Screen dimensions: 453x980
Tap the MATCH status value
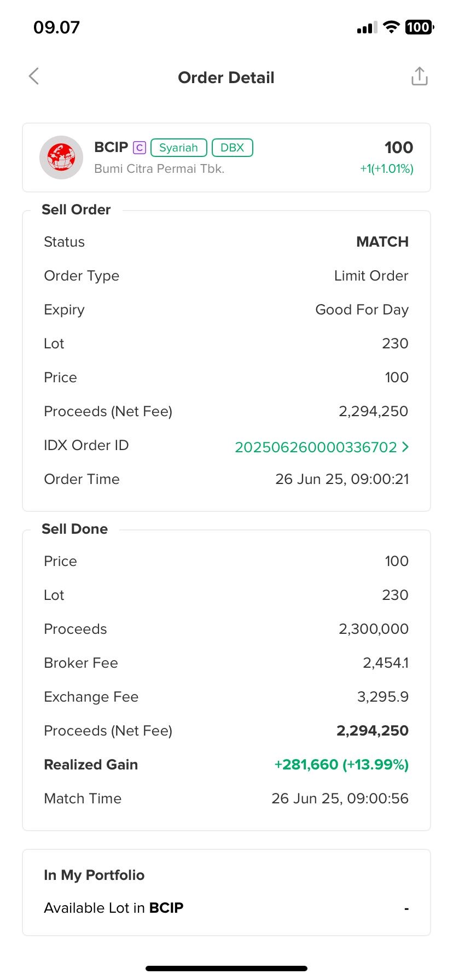(x=382, y=242)
